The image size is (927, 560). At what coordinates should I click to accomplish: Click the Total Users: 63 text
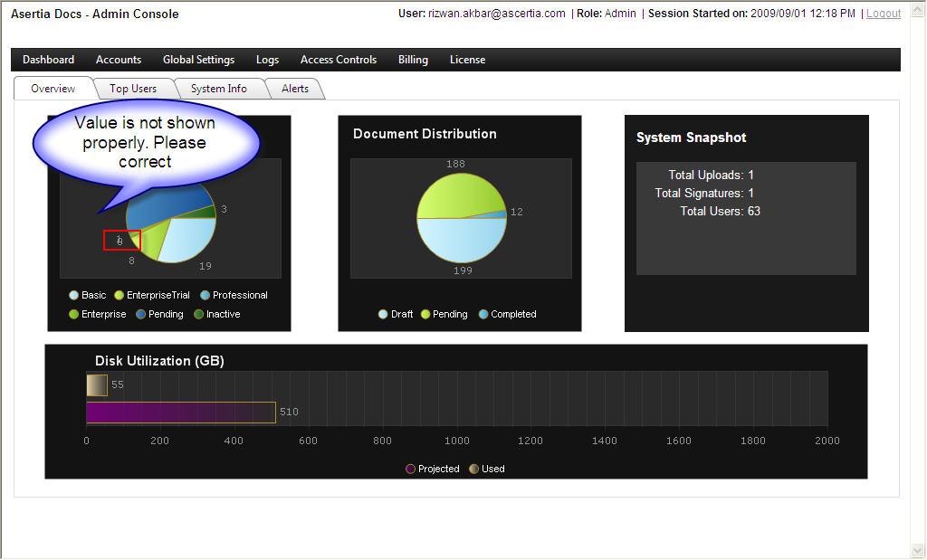(720, 212)
